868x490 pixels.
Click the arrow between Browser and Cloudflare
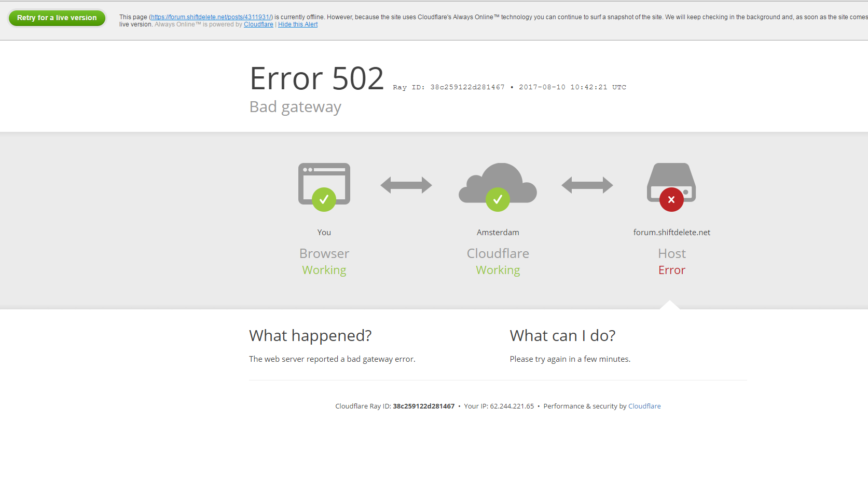click(x=406, y=185)
